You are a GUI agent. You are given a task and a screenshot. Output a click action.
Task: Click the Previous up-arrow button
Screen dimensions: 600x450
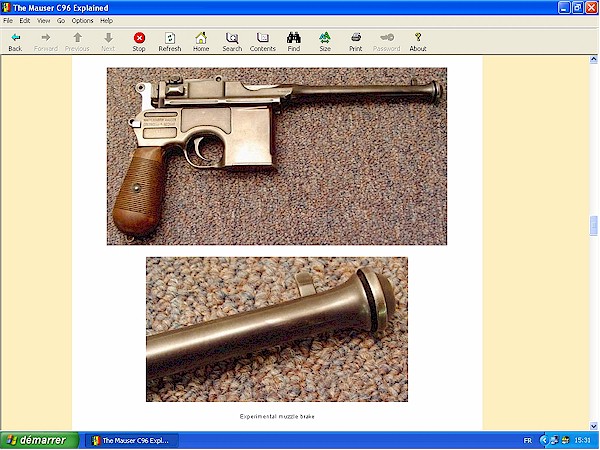77,42
